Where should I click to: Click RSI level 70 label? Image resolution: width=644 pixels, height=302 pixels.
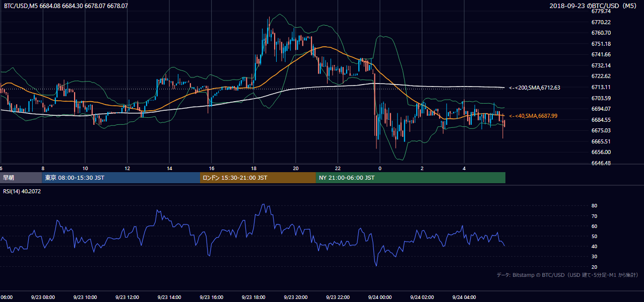[x=594, y=216]
